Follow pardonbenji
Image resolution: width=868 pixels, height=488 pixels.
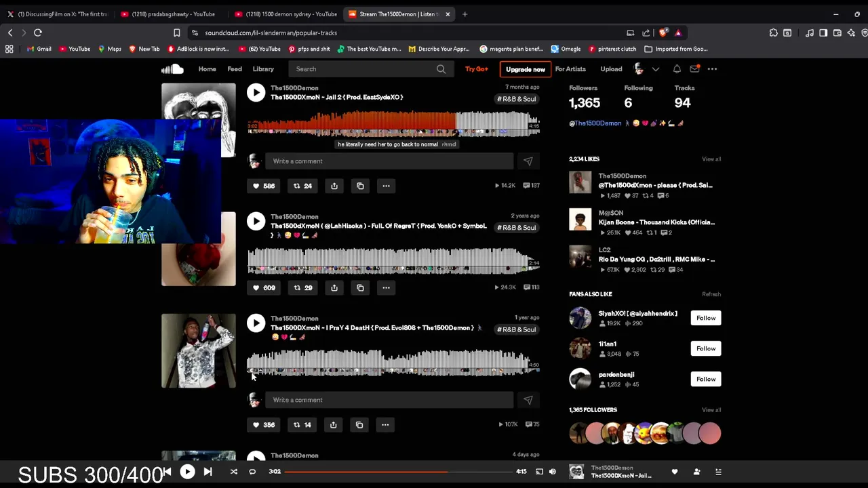click(x=706, y=379)
